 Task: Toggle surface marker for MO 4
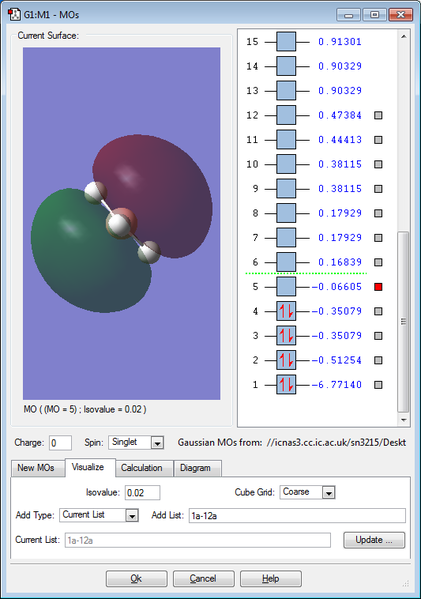coord(378,311)
